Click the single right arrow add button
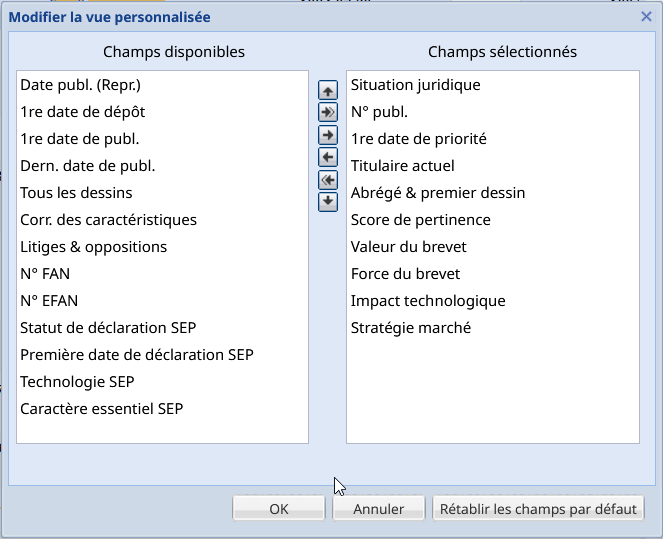Image resolution: width=663 pixels, height=539 pixels. pos(327,135)
